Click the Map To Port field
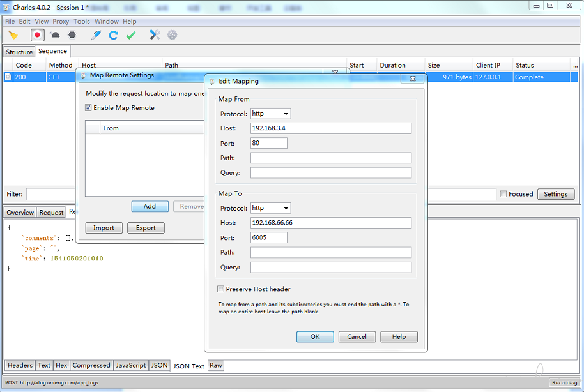The height and width of the screenshot is (392, 584). pyautogui.click(x=269, y=237)
